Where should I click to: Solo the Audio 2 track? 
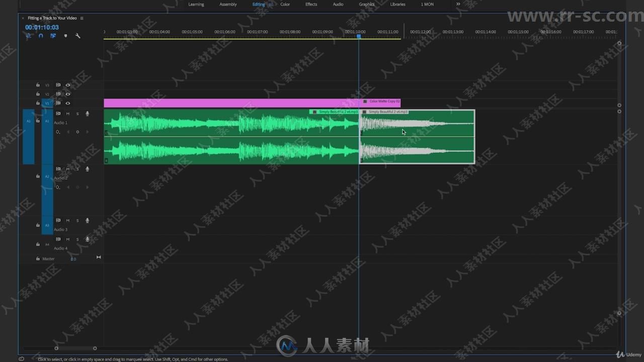[x=77, y=169]
